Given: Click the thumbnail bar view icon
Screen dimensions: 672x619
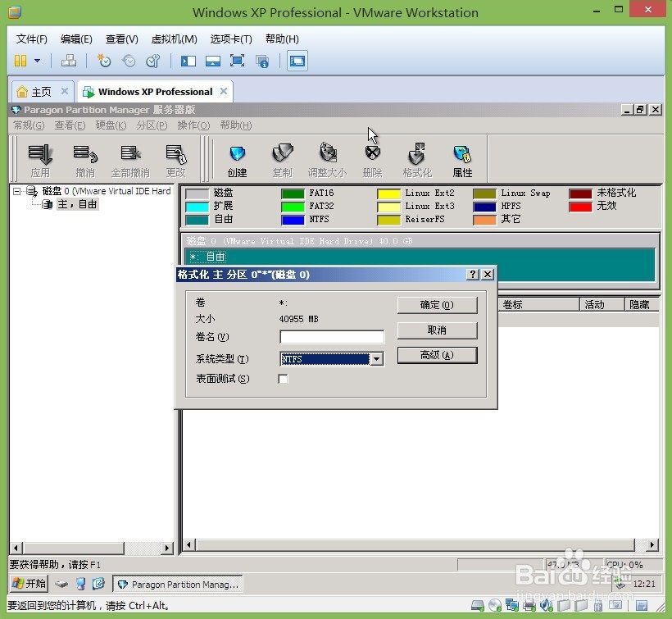Looking at the screenshot, I should (x=212, y=61).
